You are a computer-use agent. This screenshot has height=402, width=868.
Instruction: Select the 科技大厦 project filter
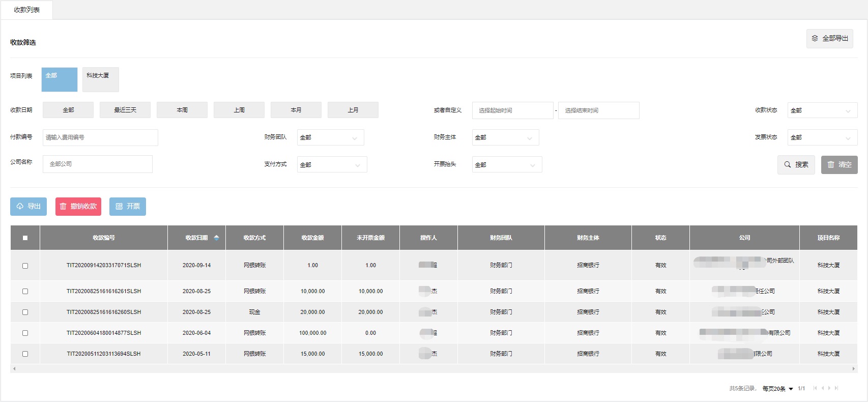tap(100, 79)
